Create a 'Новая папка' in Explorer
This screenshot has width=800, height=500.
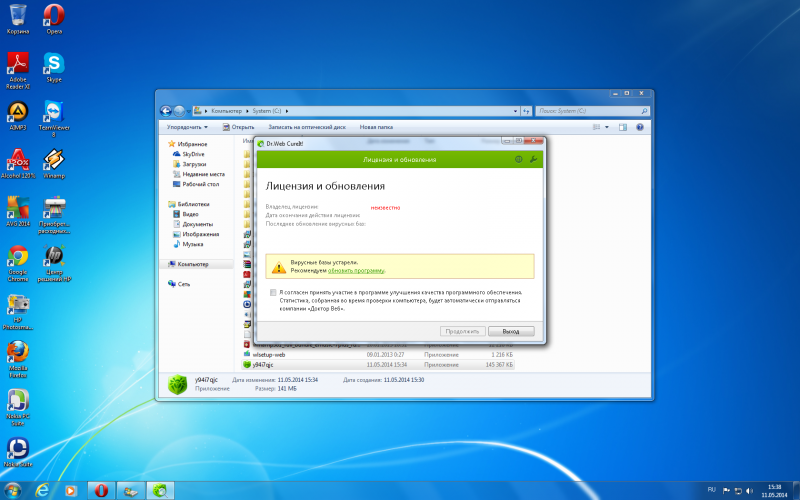point(376,127)
